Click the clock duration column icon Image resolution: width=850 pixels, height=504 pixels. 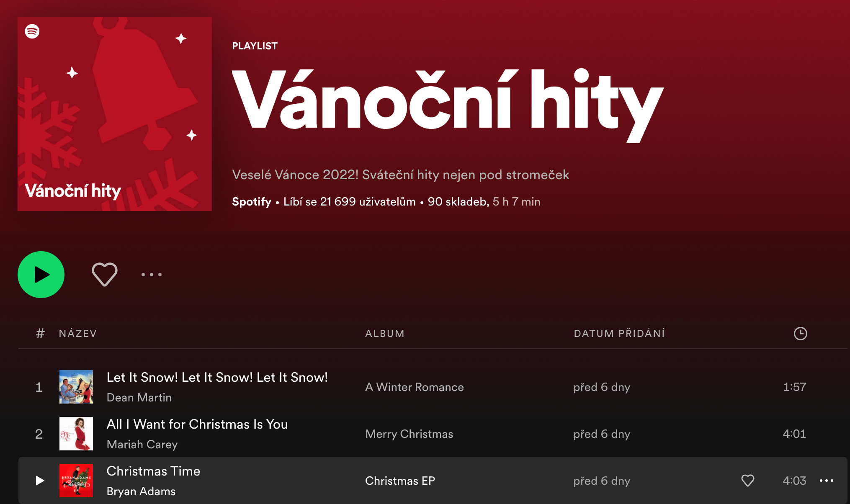point(800,334)
